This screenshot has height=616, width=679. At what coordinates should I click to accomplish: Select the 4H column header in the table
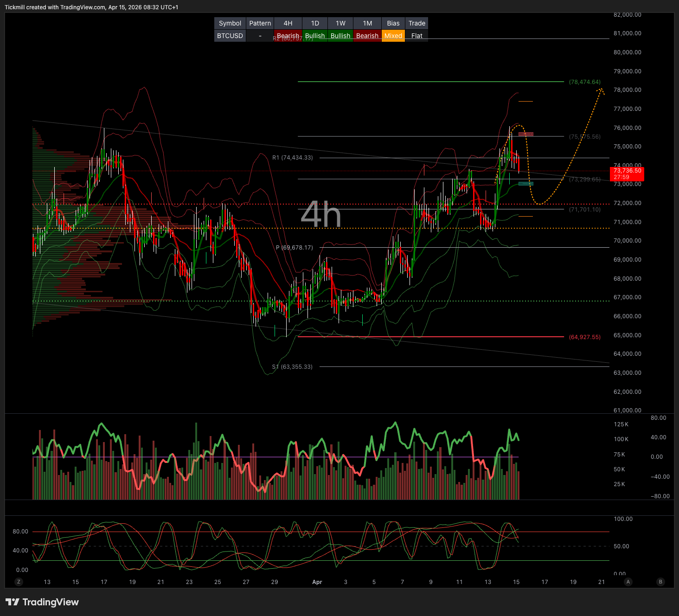[x=288, y=23]
